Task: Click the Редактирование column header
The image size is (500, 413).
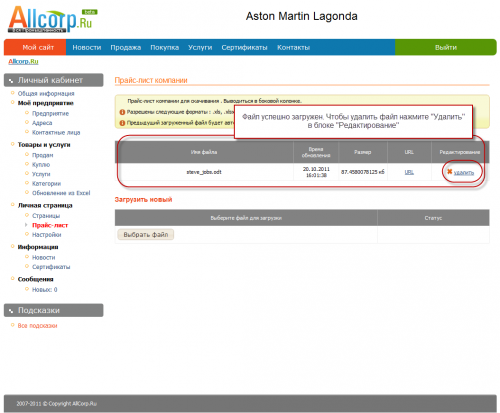Action: pyautogui.click(x=460, y=152)
